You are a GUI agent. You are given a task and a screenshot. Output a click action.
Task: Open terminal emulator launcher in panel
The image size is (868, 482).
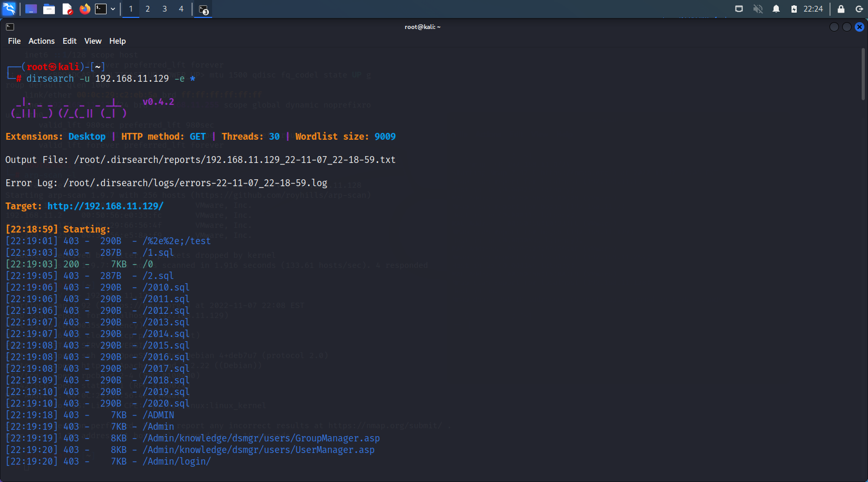(101, 9)
